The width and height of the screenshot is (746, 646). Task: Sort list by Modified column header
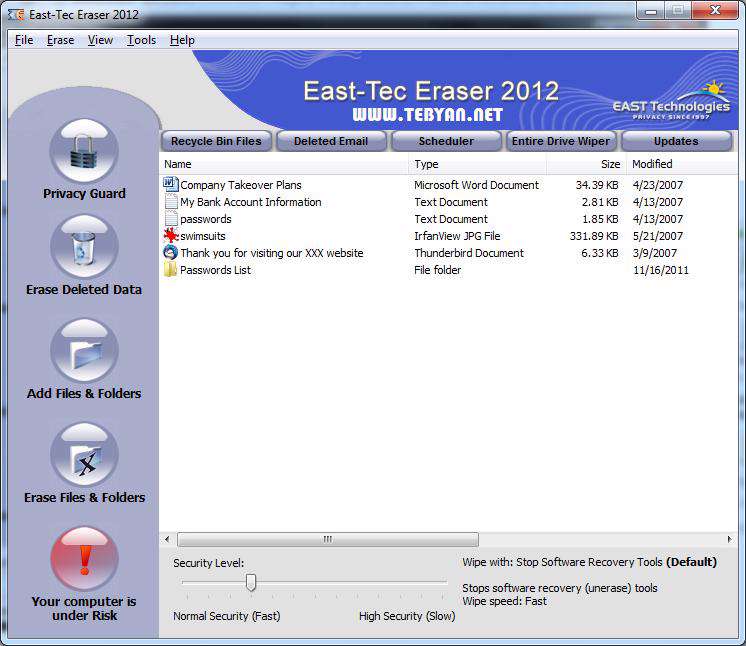tap(682, 164)
